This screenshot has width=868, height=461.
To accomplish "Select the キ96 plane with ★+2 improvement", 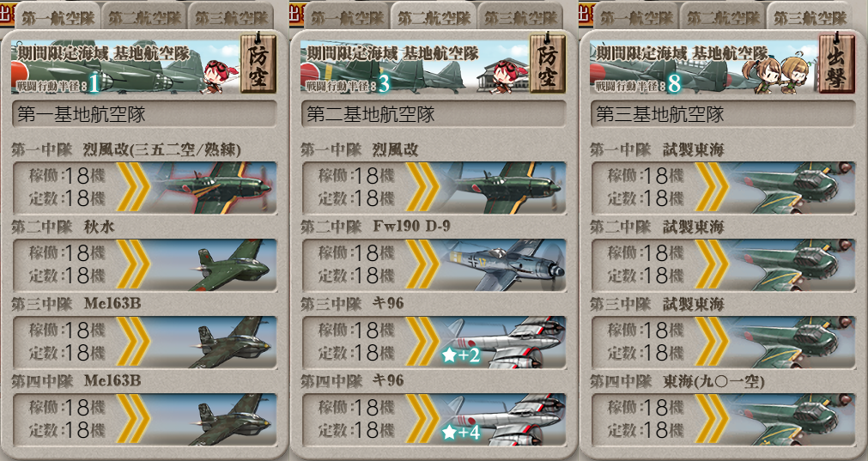I will [x=504, y=342].
